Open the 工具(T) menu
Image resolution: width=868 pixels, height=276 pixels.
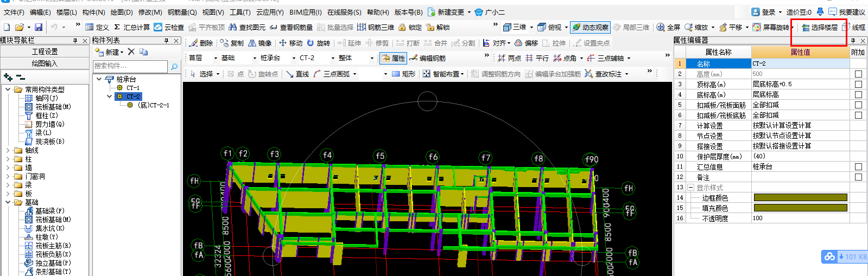tap(240, 12)
